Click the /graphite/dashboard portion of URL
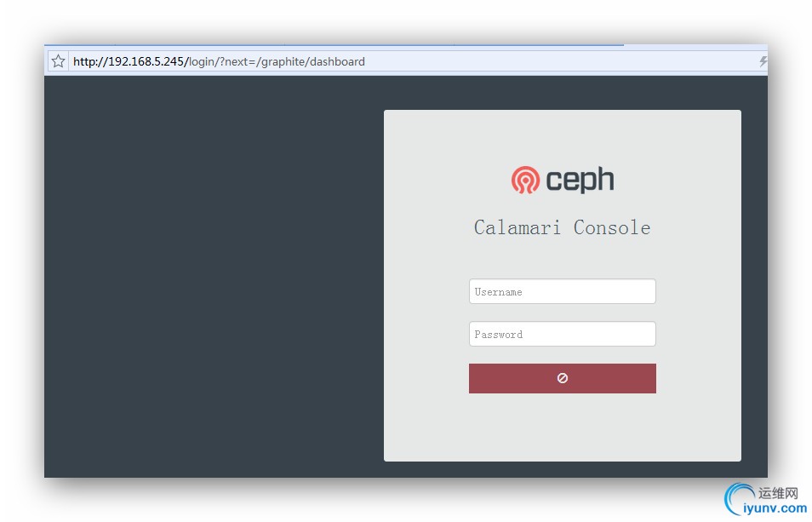Screen dimensions: 812x522 point(311,61)
